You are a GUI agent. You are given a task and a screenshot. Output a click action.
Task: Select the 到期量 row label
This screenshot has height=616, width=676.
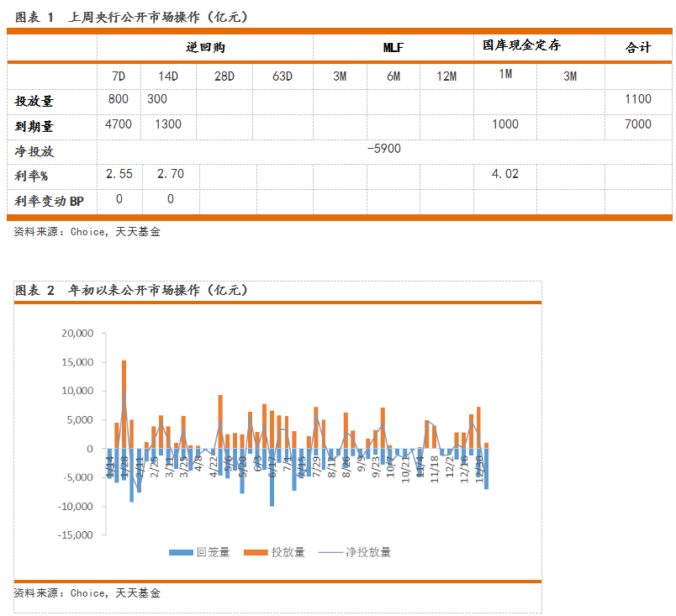coord(34,126)
